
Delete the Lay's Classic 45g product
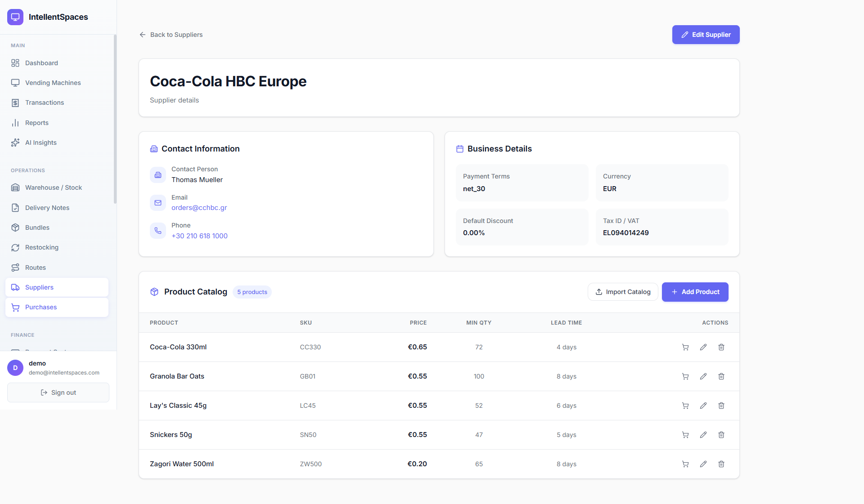click(721, 406)
